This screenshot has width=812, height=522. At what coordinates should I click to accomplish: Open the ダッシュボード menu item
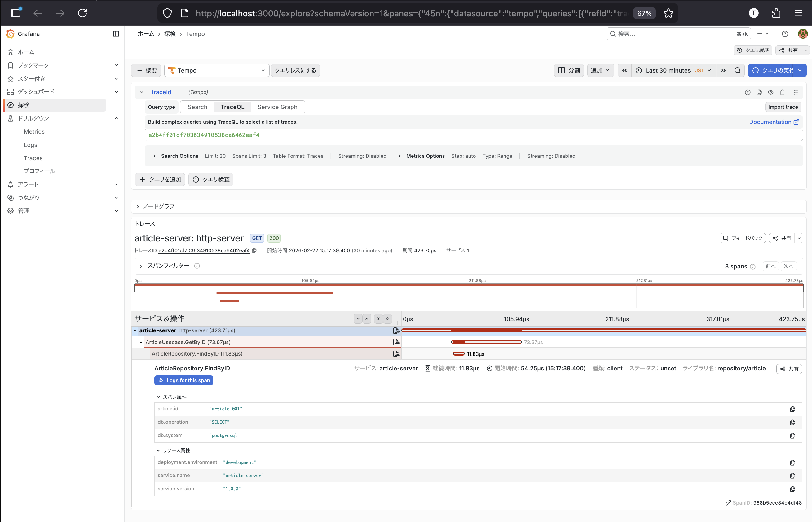tap(36, 91)
